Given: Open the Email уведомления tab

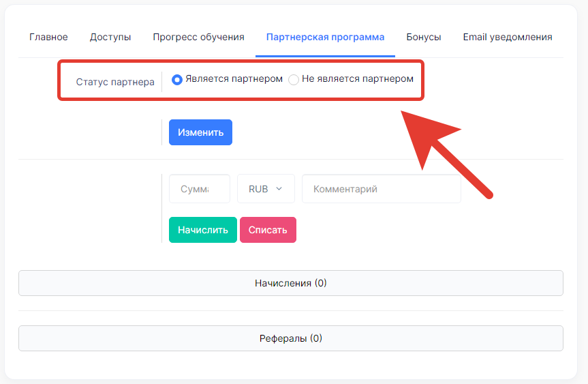Looking at the screenshot, I should pyautogui.click(x=508, y=37).
